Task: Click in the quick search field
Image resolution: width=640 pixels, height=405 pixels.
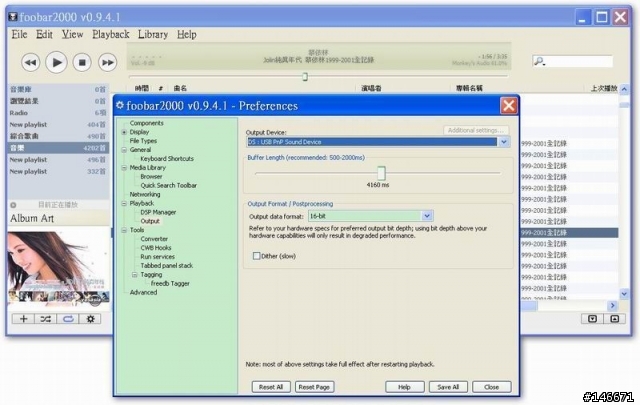Action: [578, 61]
